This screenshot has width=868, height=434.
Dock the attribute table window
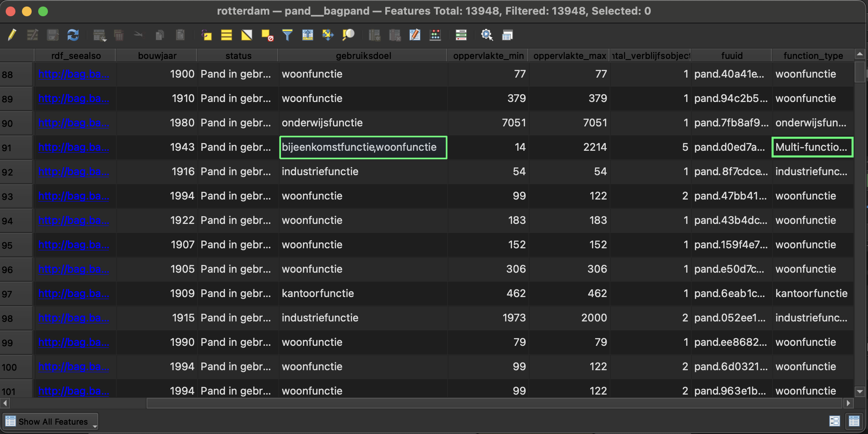pyautogui.click(x=507, y=35)
